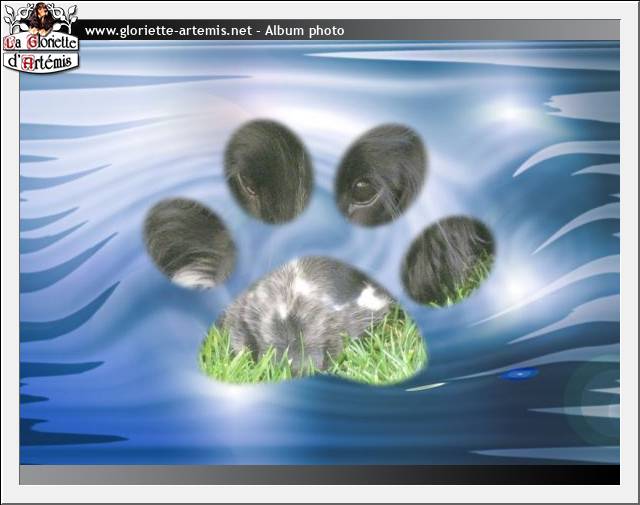Click the woman figure atop the logo
This screenshot has height=505, width=640.
click(x=40, y=17)
